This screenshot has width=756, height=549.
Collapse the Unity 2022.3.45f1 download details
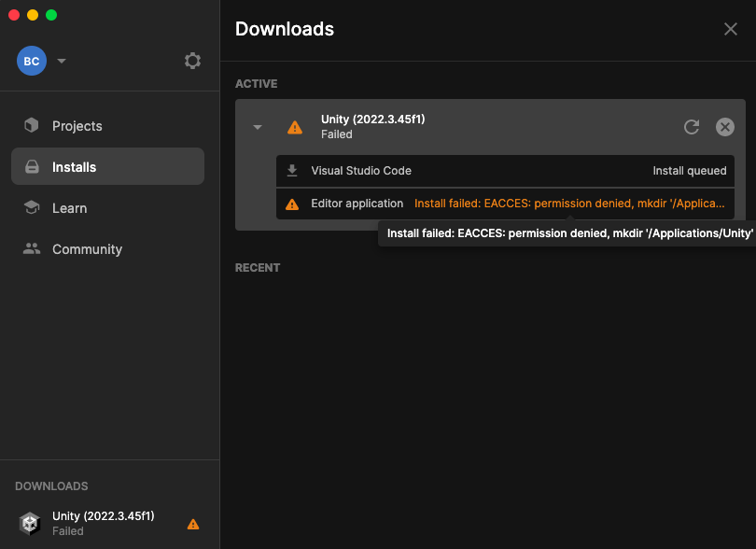click(x=258, y=127)
